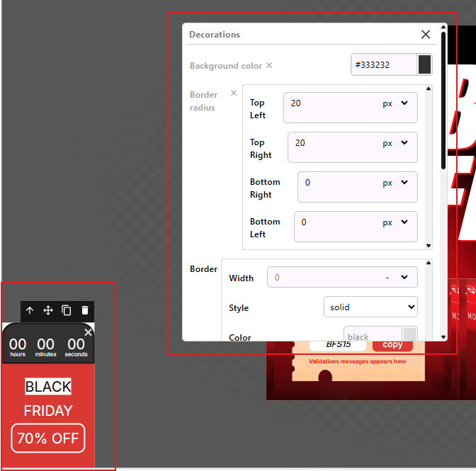Click up arrow of the Border section scrollbar
The width and height of the screenshot is (476, 471).
tap(429, 263)
